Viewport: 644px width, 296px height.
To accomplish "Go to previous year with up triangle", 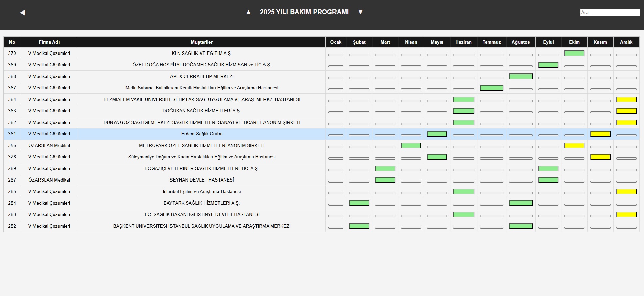I will pyautogui.click(x=248, y=12).
